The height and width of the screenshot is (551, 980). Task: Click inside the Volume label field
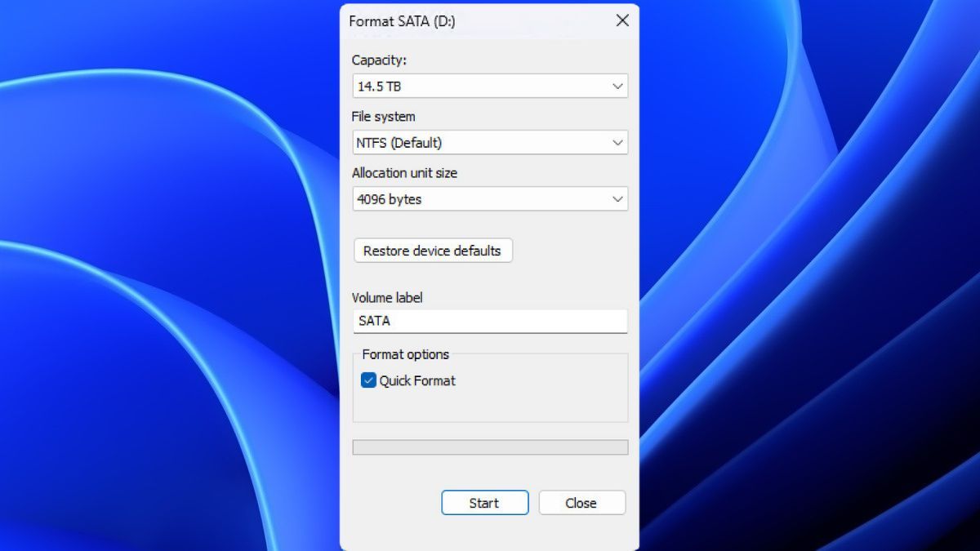pyautogui.click(x=490, y=320)
